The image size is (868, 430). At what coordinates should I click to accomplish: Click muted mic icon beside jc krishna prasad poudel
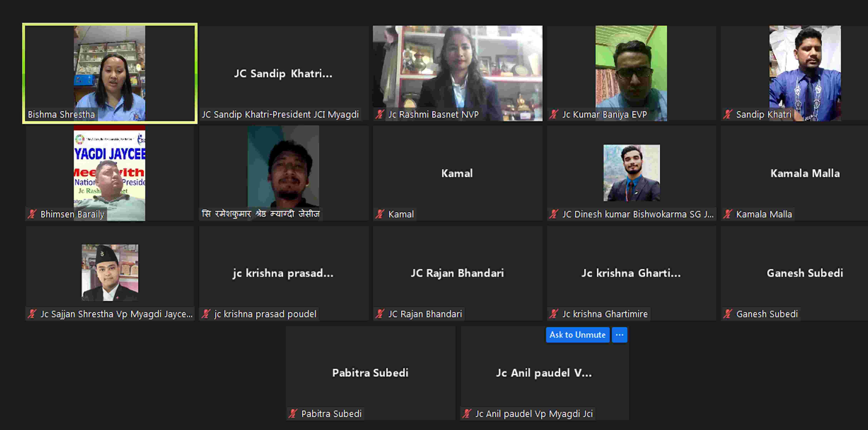[x=206, y=314]
